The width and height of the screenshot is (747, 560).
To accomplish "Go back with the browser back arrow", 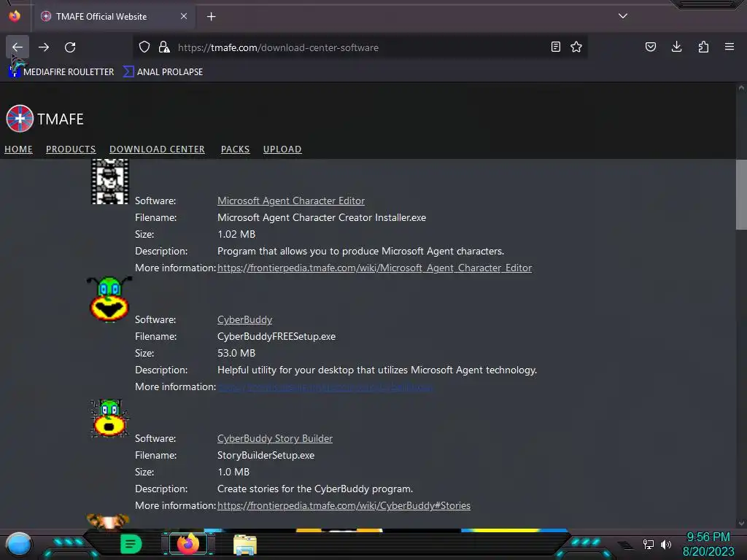I will 18,47.
